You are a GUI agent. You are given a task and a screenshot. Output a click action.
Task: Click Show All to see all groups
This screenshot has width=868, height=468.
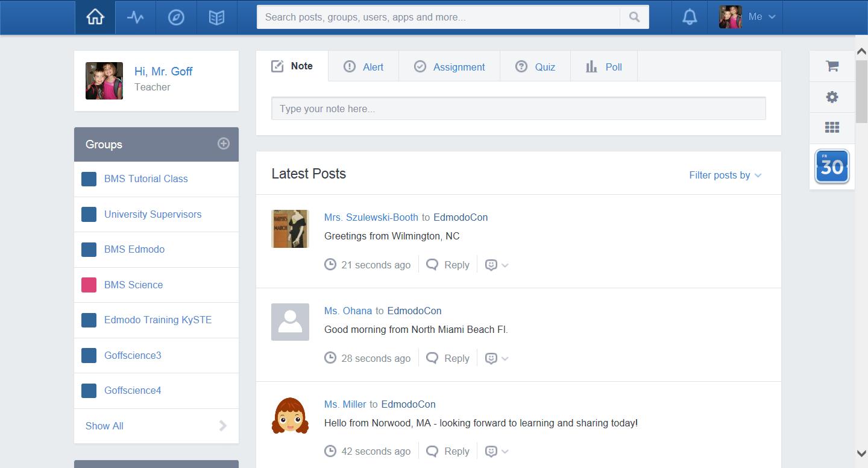click(104, 426)
